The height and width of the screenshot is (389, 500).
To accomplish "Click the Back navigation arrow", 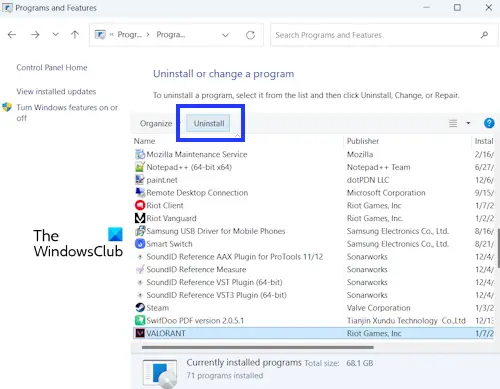I will [12, 35].
